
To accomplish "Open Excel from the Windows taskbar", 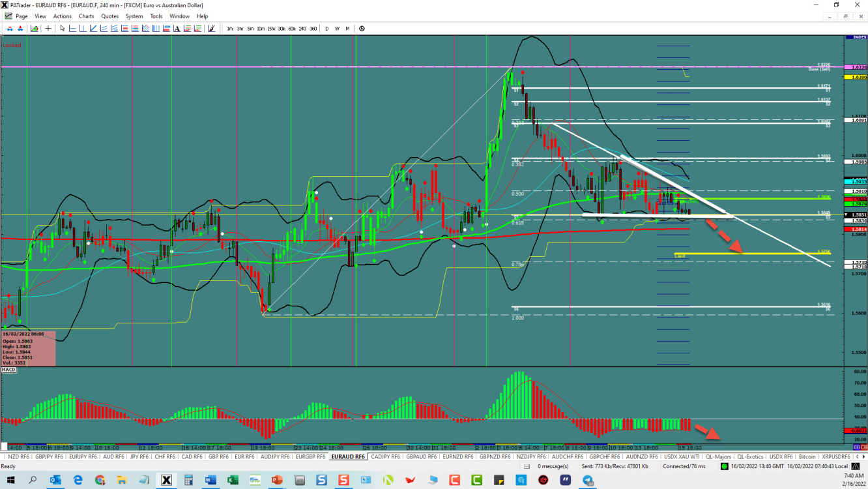I will 232,481.
